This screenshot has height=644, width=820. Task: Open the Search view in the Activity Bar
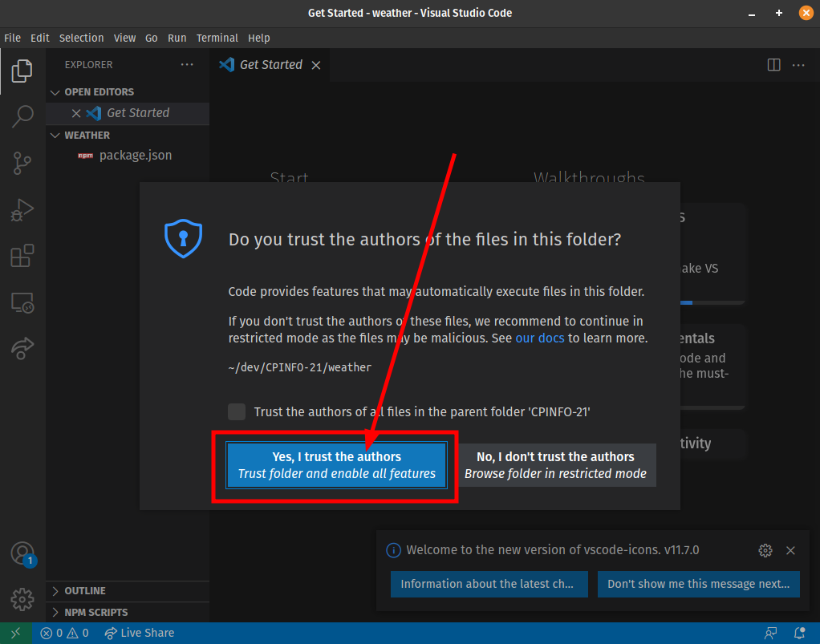(x=22, y=116)
